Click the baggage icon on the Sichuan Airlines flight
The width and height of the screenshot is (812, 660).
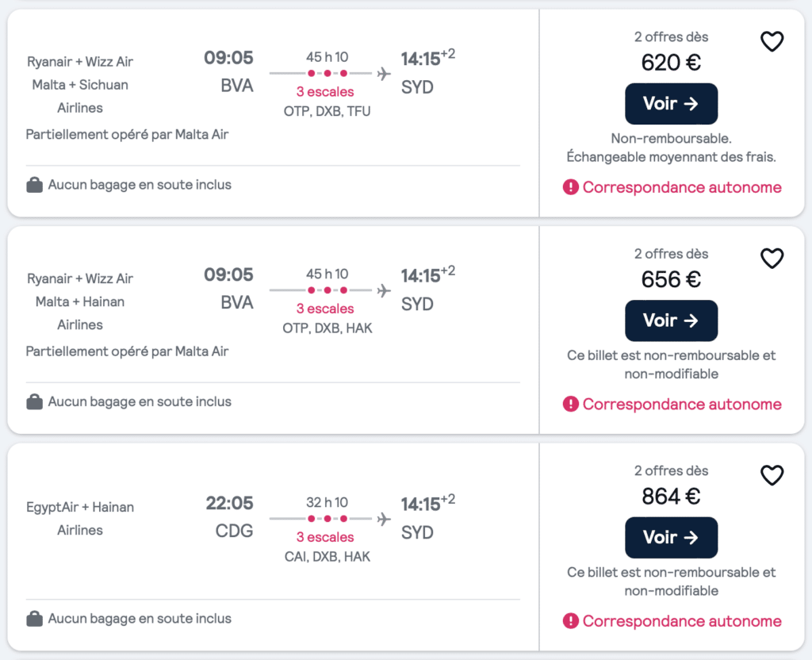click(34, 185)
